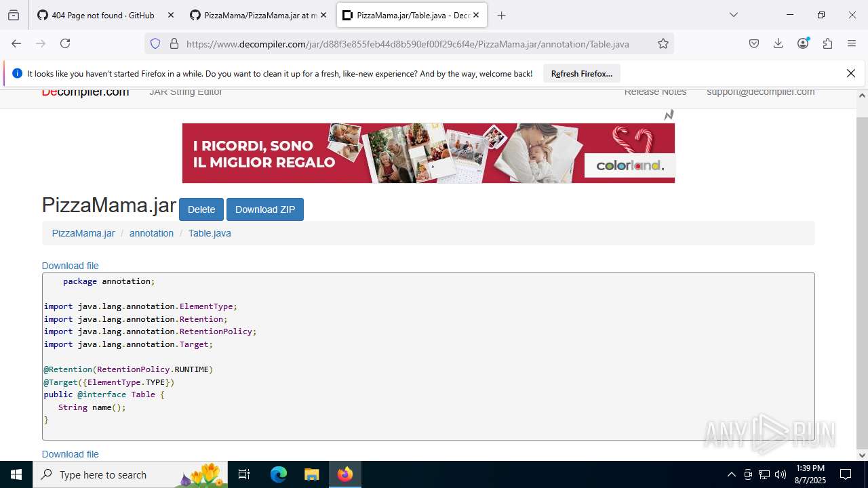Open the Windows Start menu
The width and height of the screenshot is (868, 488).
coord(16,474)
